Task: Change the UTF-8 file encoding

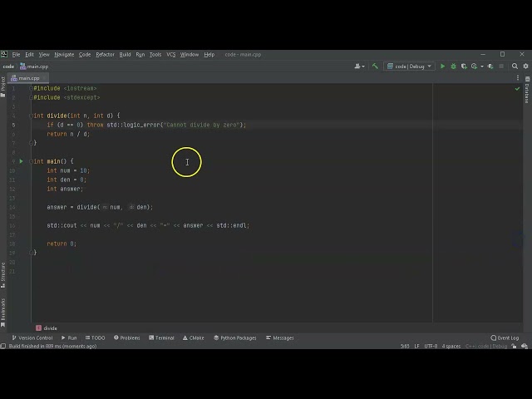Action: click(431, 346)
